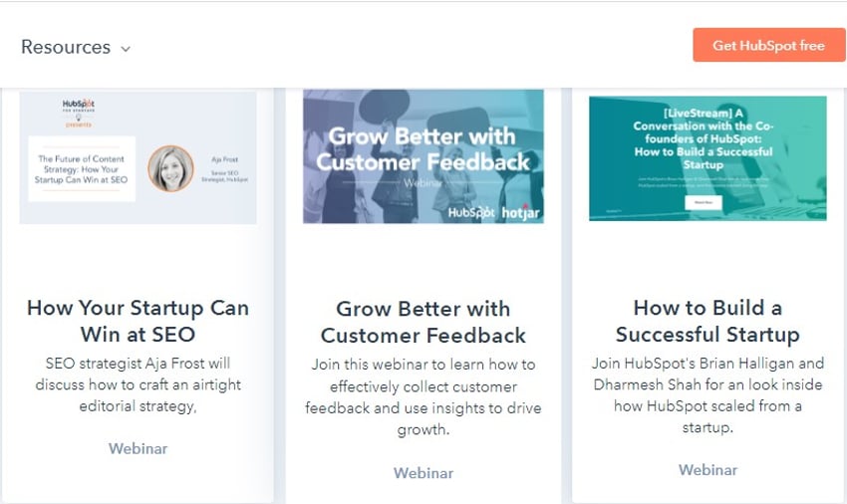Viewport: 847px width, 504px height.
Task: Click the hotjar logo on banner
Action: [x=521, y=212]
